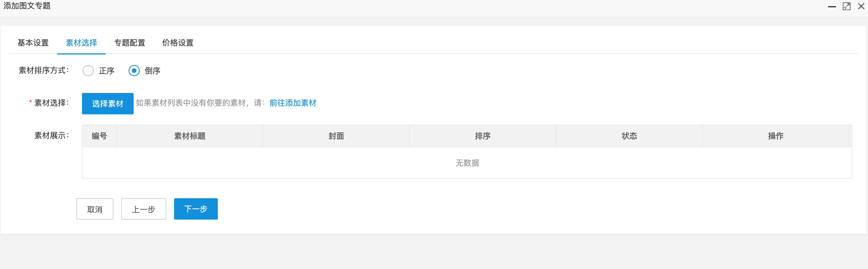Viewport: 868px width, 269px height.
Task: Click the 状态 column header
Action: [x=629, y=136]
